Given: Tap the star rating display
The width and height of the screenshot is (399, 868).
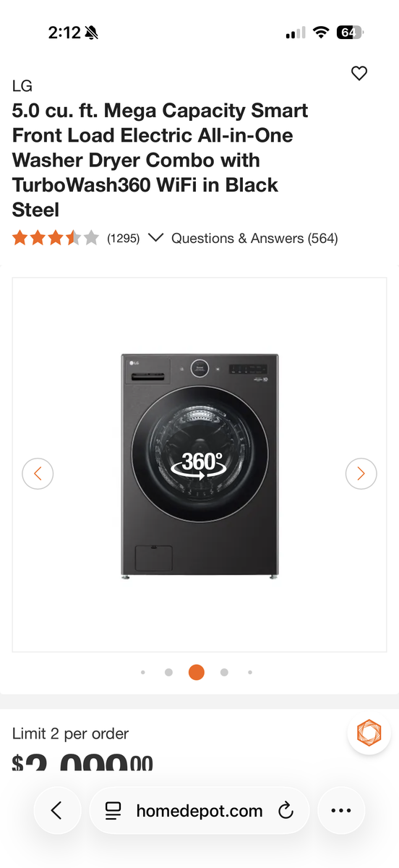Looking at the screenshot, I should [55, 238].
